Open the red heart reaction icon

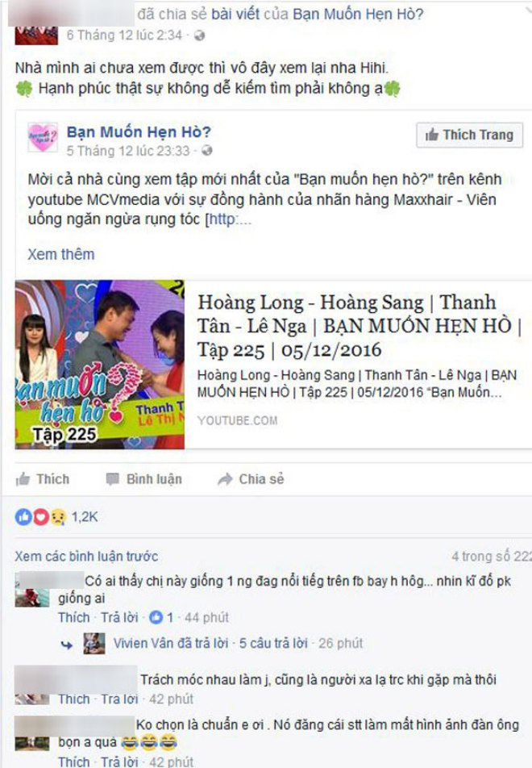coord(40,517)
